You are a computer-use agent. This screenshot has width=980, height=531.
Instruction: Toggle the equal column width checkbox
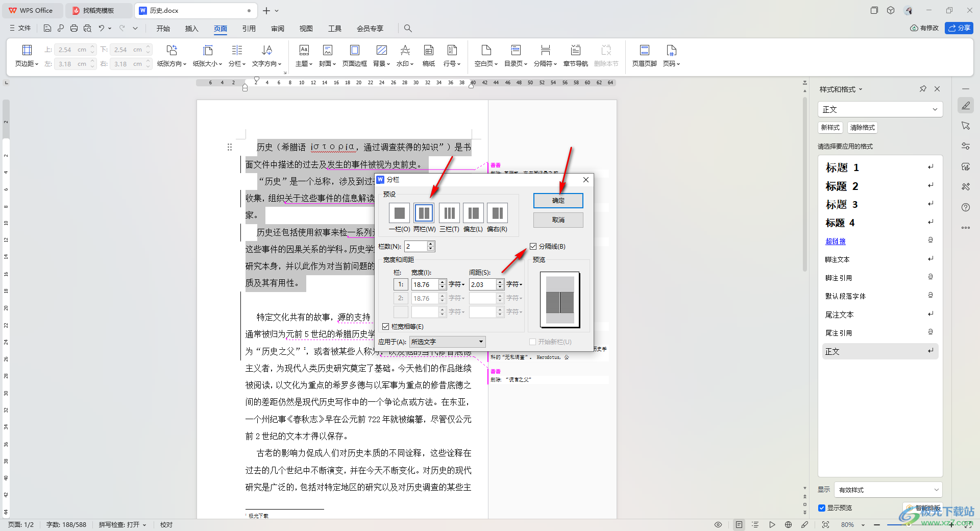pyautogui.click(x=386, y=326)
